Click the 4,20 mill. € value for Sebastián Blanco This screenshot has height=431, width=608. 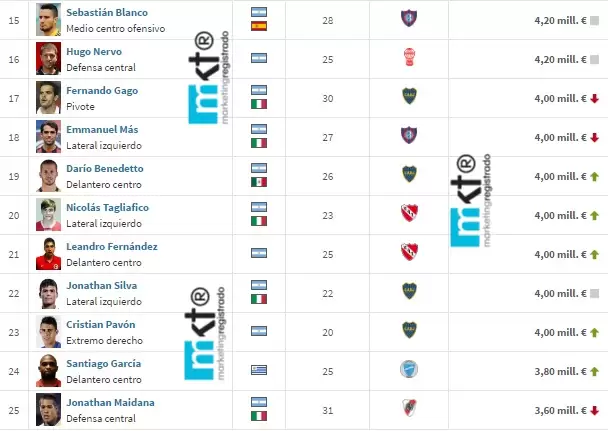pyautogui.click(x=558, y=20)
